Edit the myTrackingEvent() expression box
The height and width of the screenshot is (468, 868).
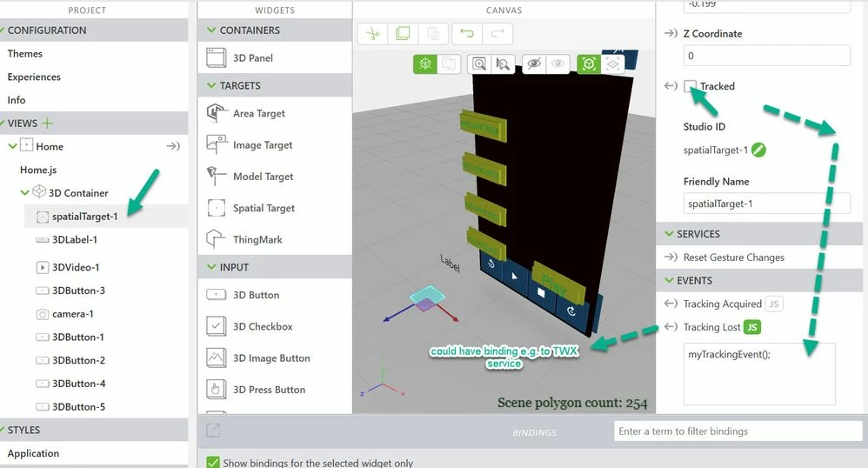[759, 374]
